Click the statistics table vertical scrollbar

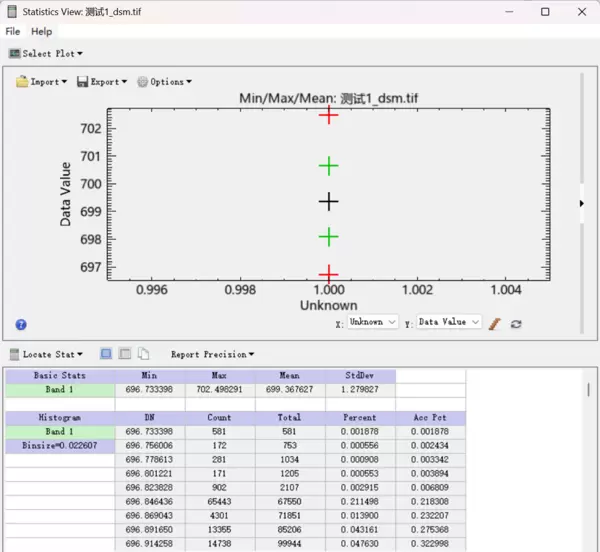pyautogui.click(x=587, y=390)
